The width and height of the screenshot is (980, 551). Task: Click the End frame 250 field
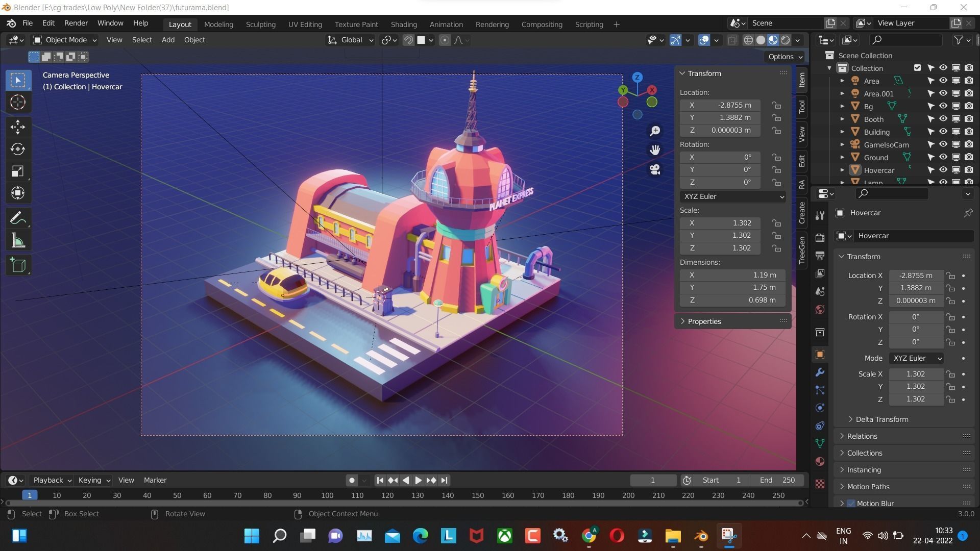coord(777,481)
